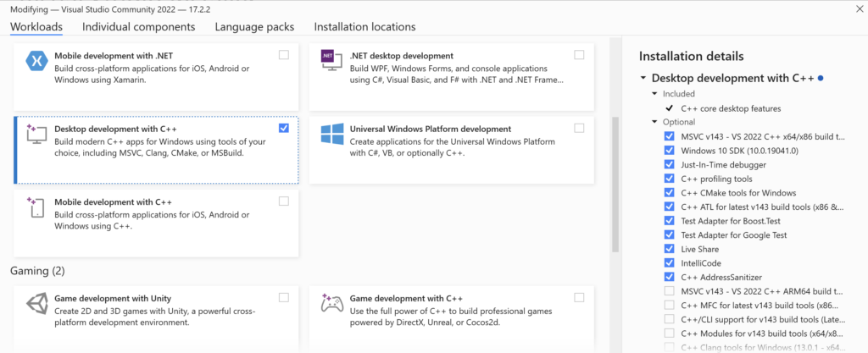Screen dimensions: 868x353
Task: Collapse the Optional components group
Action: (655, 122)
